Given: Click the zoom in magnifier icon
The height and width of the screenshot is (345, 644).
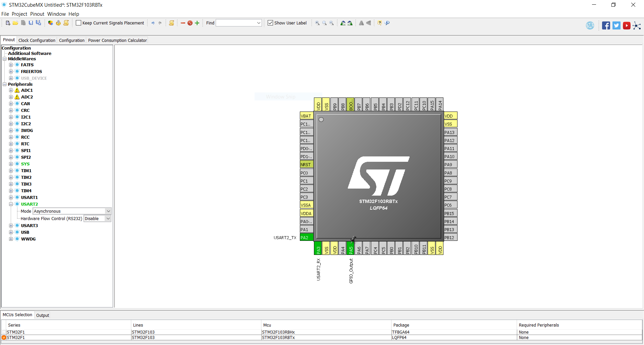Looking at the screenshot, I should 317,23.
